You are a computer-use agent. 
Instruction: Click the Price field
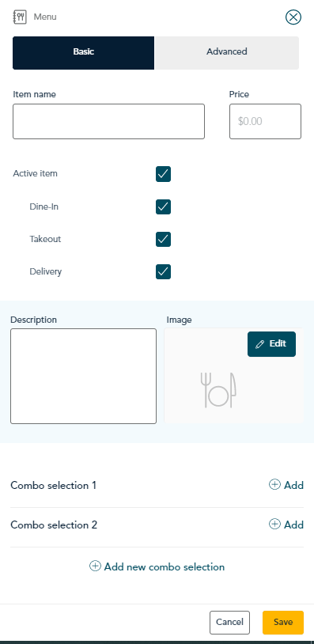coord(265,121)
